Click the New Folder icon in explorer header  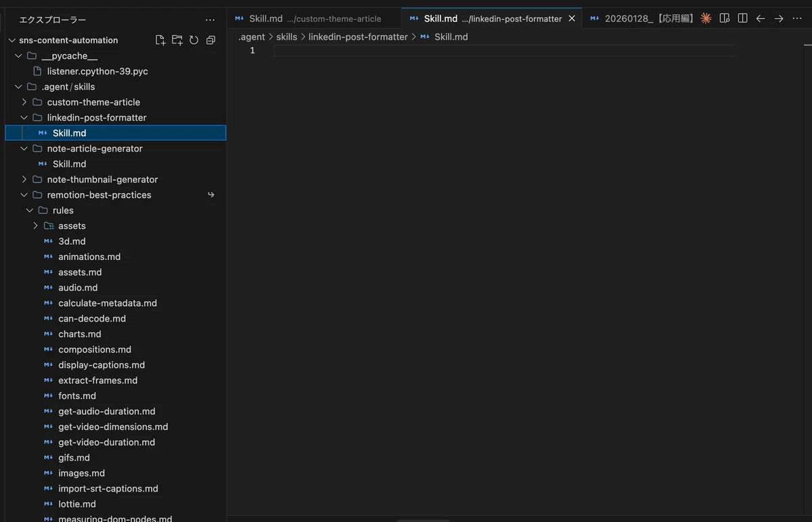click(x=177, y=40)
